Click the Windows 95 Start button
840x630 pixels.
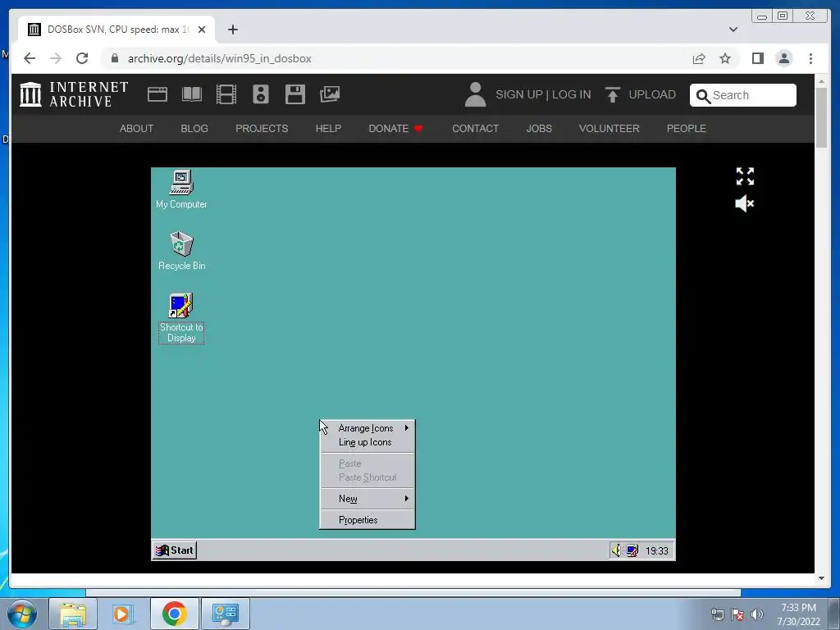click(175, 550)
